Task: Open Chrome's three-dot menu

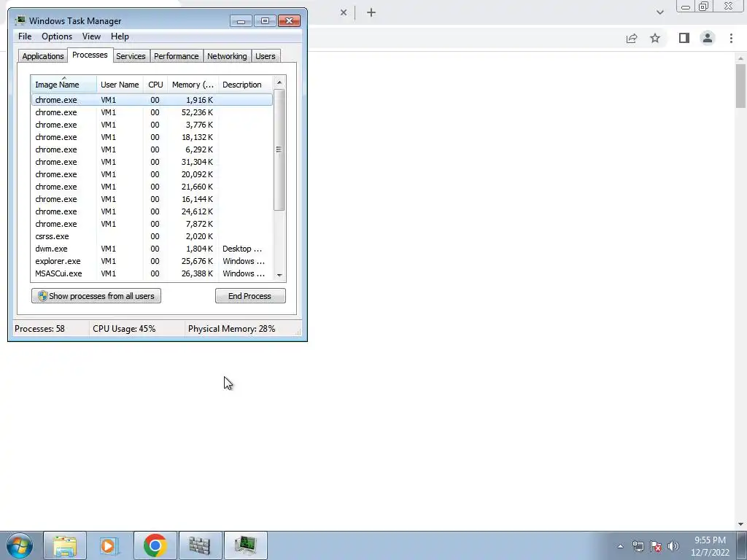Action: pos(731,38)
